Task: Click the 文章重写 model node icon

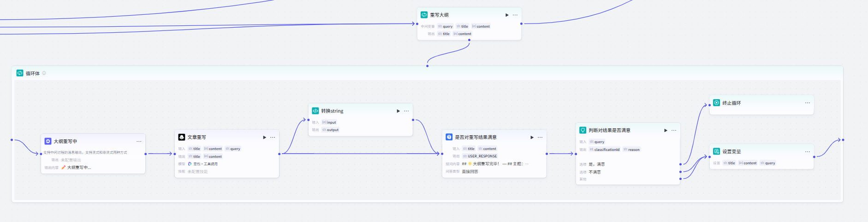Action: tap(182, 137)
